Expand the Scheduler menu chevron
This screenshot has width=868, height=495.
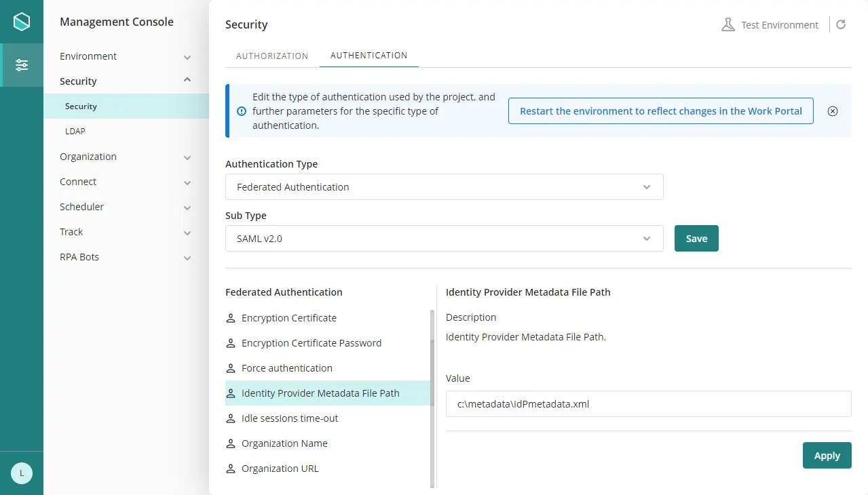187,207
